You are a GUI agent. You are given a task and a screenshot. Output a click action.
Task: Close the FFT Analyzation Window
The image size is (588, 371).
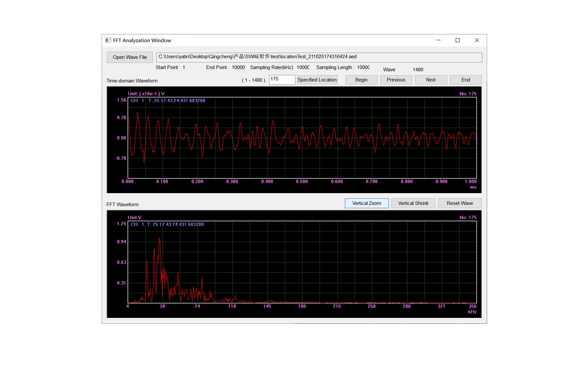tap(477, 40)
